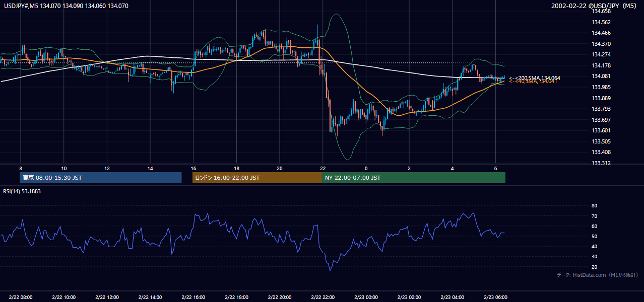The width and height of the screenshot is (644, 302).
Task: Click hour label 10 under price chart
Action: click(x=63, y=168)
